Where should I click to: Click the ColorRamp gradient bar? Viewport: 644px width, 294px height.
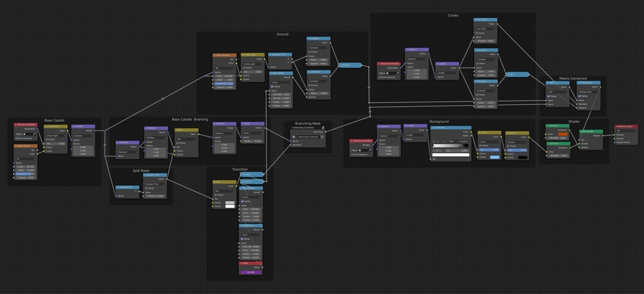point(451,146)
